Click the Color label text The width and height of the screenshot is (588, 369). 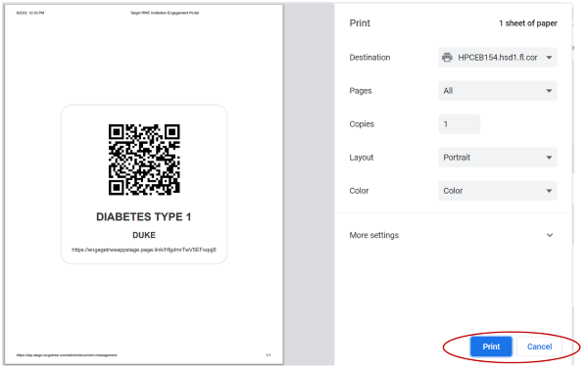click(359, 191)
